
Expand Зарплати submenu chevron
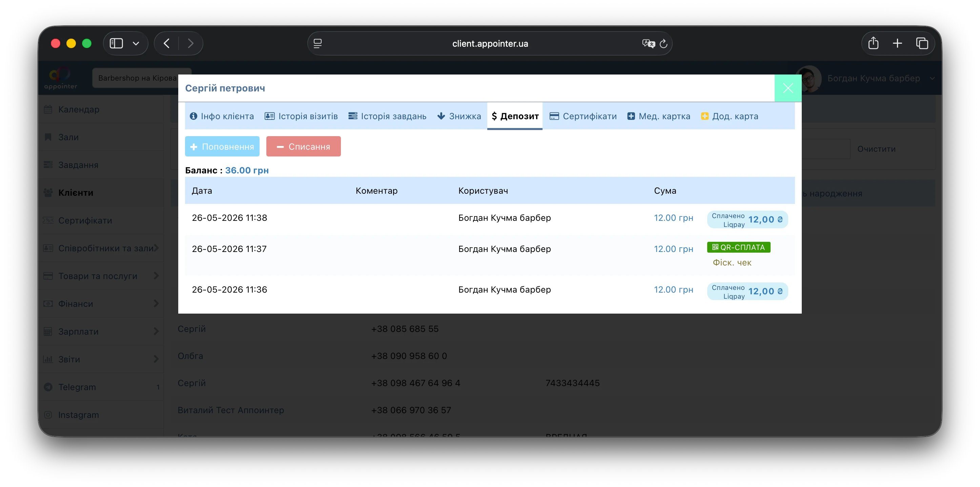point(156,331)
